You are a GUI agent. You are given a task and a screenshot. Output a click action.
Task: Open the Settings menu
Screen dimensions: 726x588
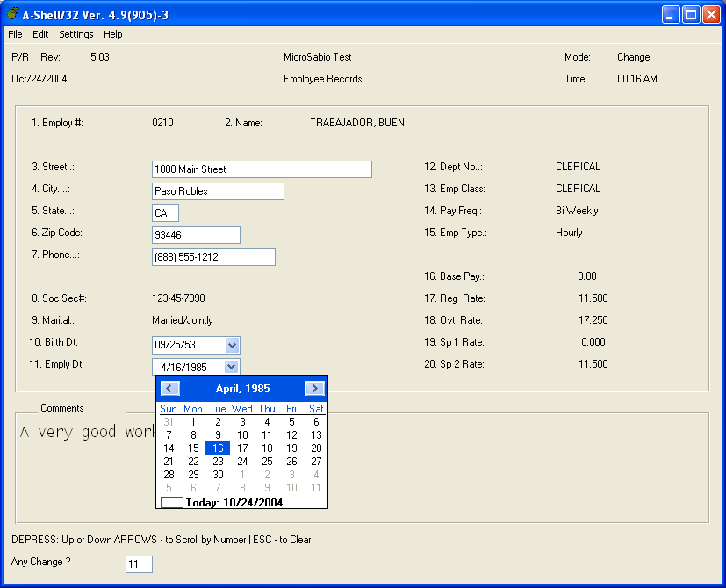(x=76, y=34)
